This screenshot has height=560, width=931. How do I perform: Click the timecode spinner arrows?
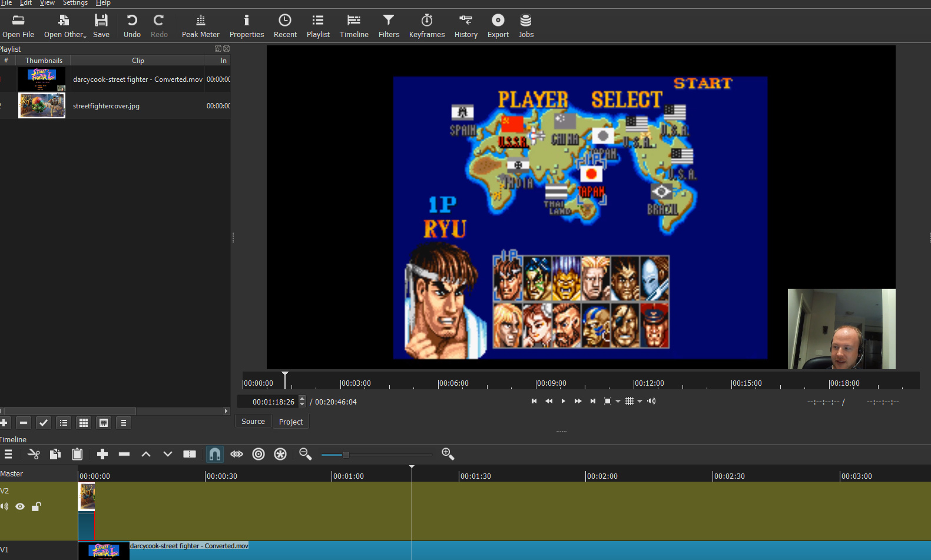click(302, 402)
